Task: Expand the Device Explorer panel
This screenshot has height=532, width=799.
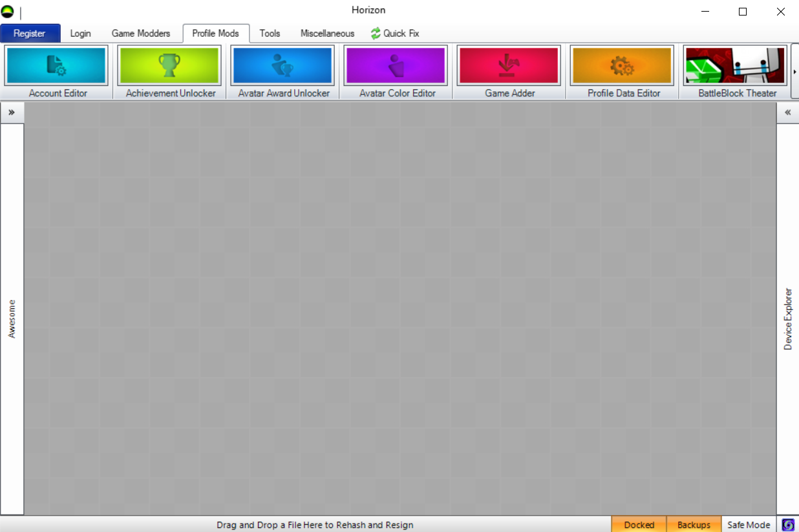Action: (787, 112)
